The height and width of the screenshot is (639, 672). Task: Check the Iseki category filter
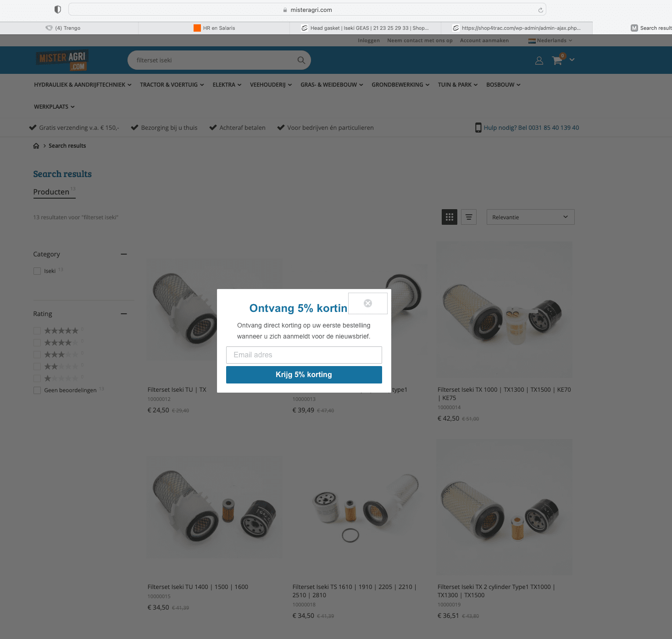(37, 271)
